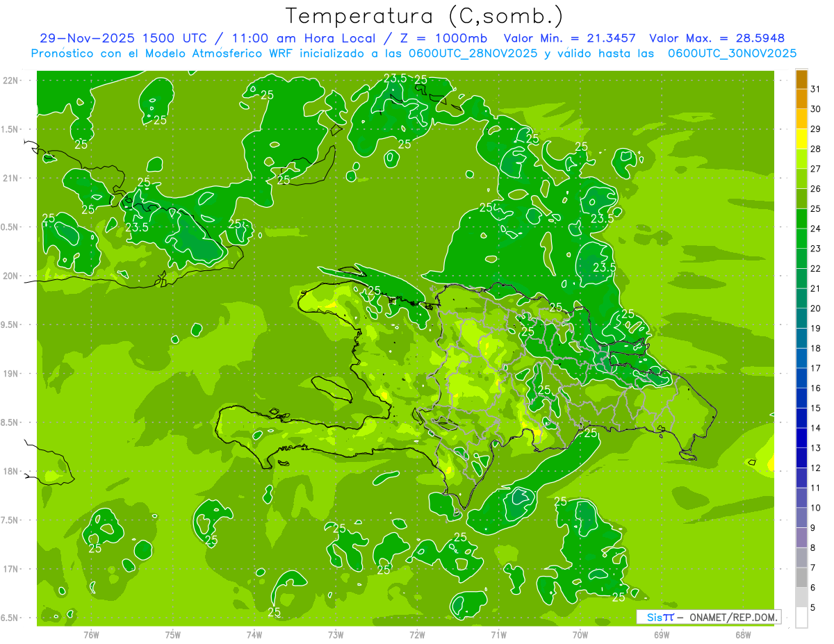The height and width of the screenshot is (644, 834).
Task: Click the '17N' latitude label
Action: [11, 569]
